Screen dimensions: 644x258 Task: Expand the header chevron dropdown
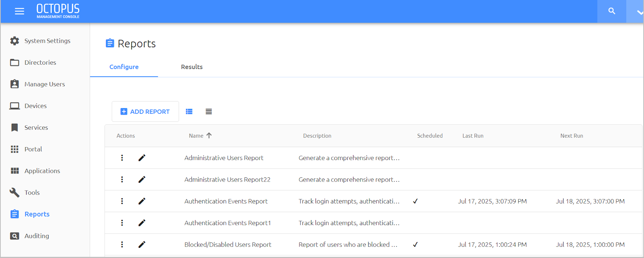tap(639, 12)
